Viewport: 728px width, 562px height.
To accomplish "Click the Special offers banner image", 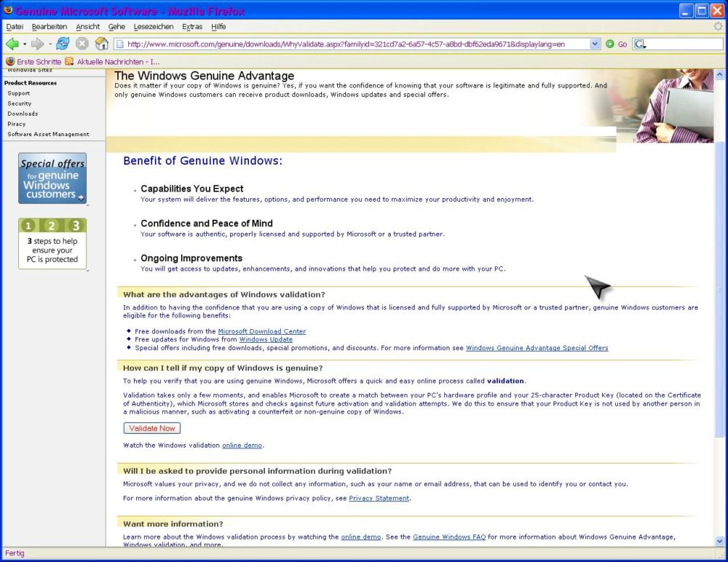I will [52, 178].
